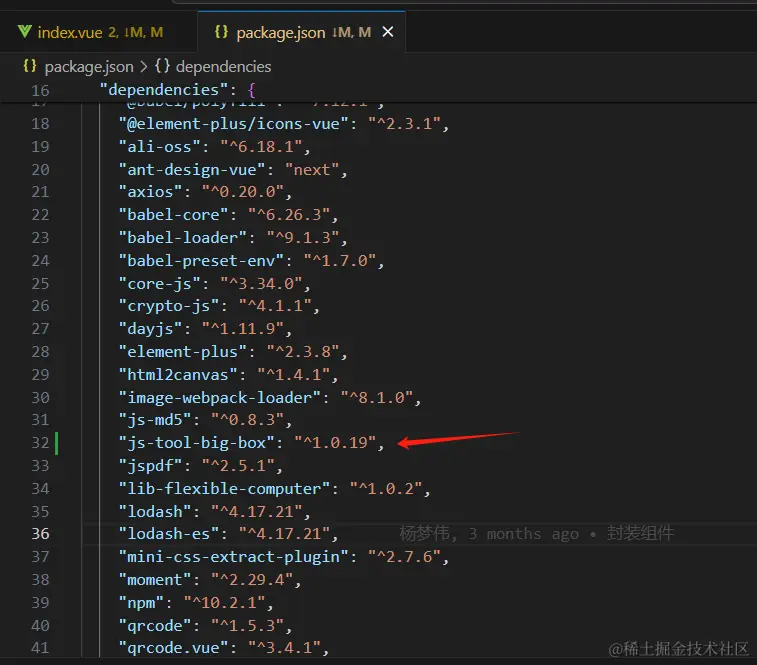The width and height of the screenshot is (757, 665).
Task: Click line number 36 in the gutter
Action: click(x=40, y=534)
